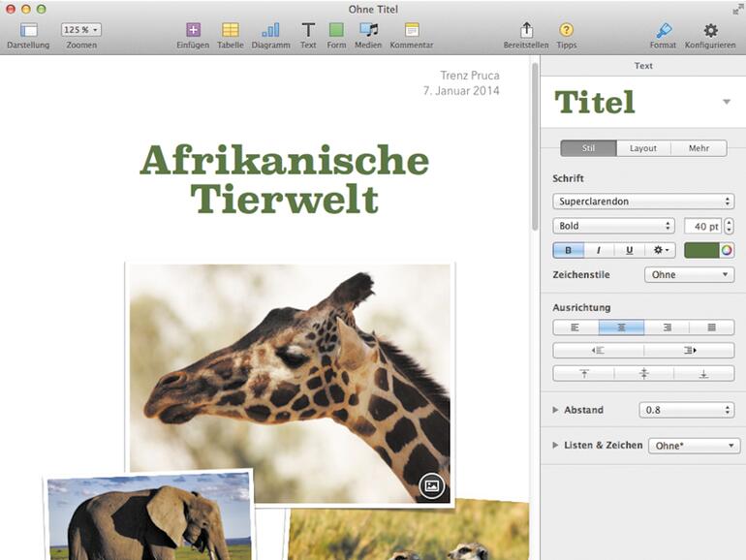Image resolution: width=746 pixels, height=560 pixels.
Task: Expand the Abstand section
Action: 556,410
